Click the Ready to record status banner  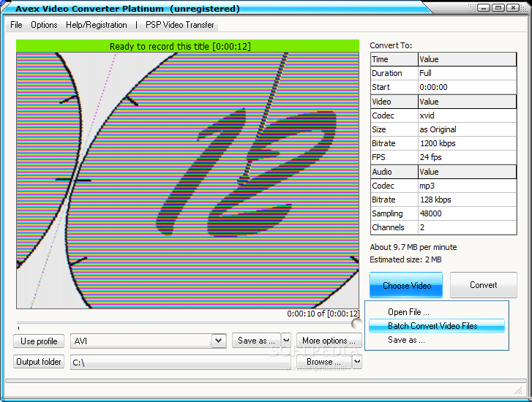click(x=187, y=46)
